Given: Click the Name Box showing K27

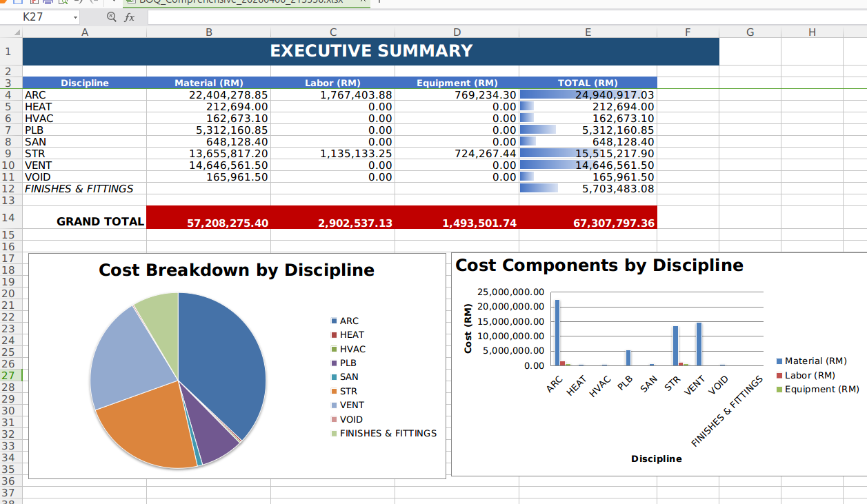Looking at the screenshot, I should click(38, 17).
